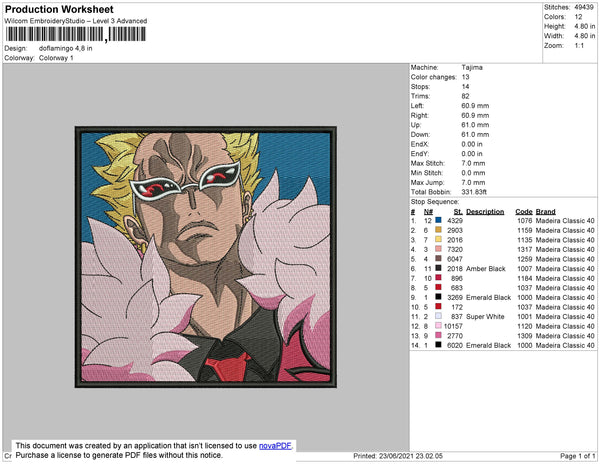Viewport: 600px width, 464px height.
Task: Click the 'Colorway 1' value
Action: [56, 58]
